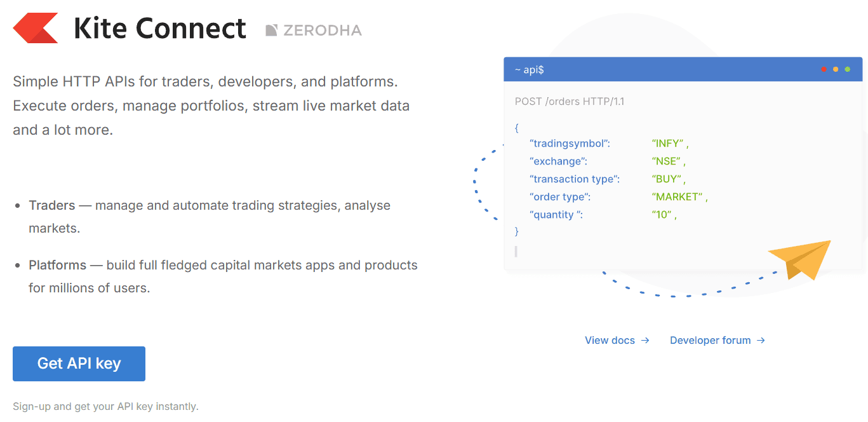
Task: Select the Zerodha logo icon
Action: pyautogui.click(x=273, y=30)
